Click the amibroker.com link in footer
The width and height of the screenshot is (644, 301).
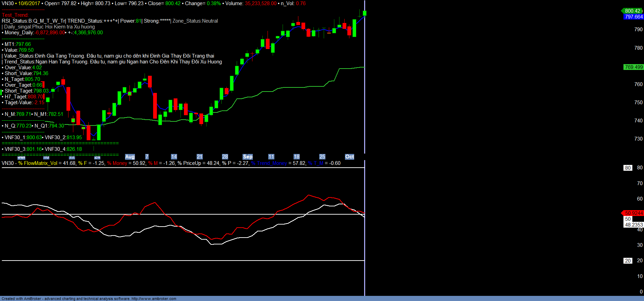153,299
